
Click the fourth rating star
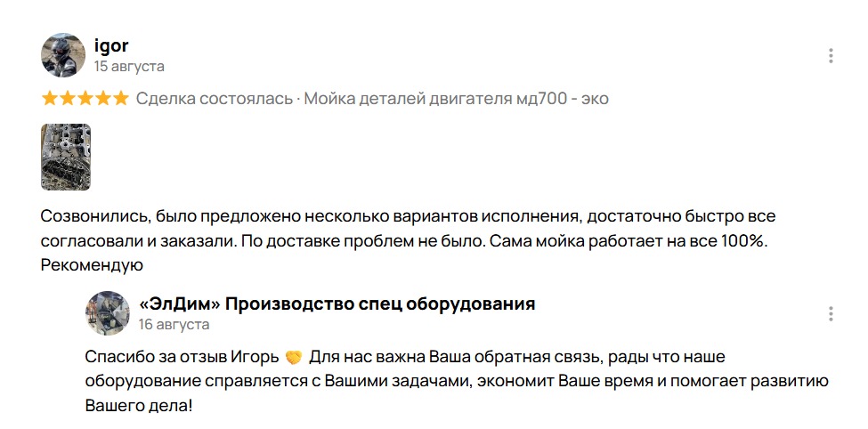pyautogui.click(x=103, y=99)
